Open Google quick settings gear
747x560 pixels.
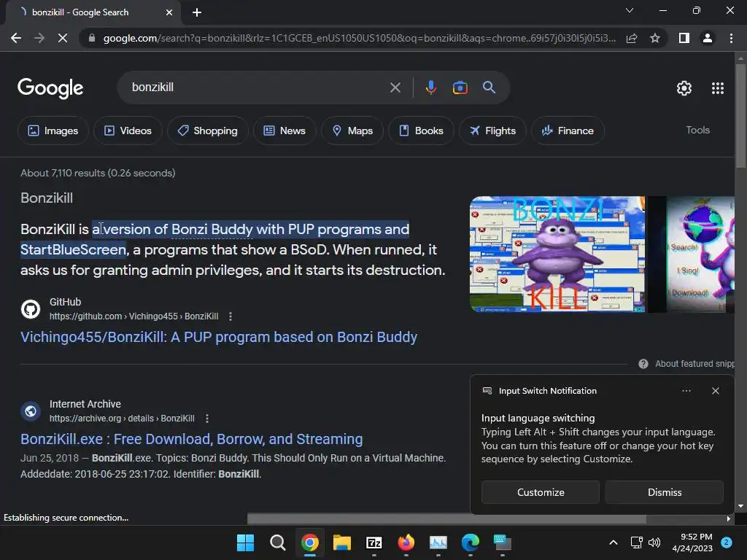pos(684,88)
